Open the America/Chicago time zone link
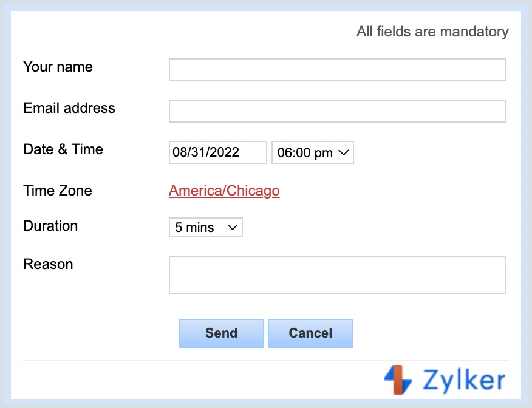 [224, 191]
